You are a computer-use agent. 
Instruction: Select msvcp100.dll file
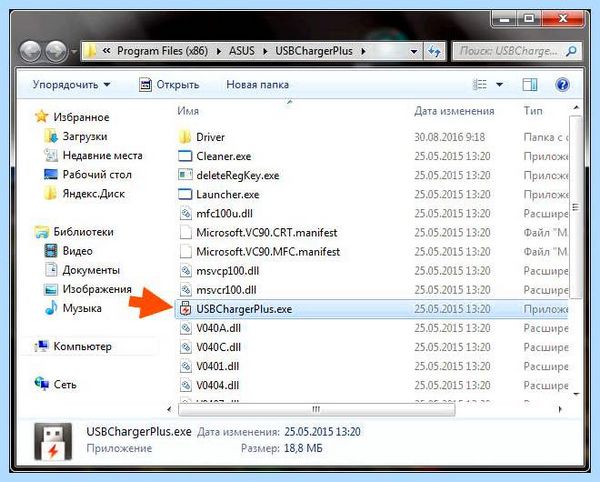[x=228, y=271]
